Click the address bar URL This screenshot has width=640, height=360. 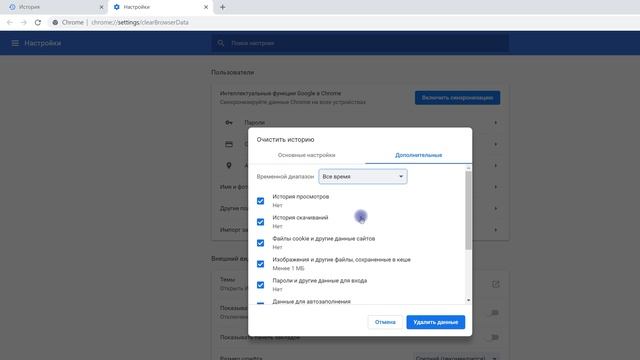click(140, 22)
